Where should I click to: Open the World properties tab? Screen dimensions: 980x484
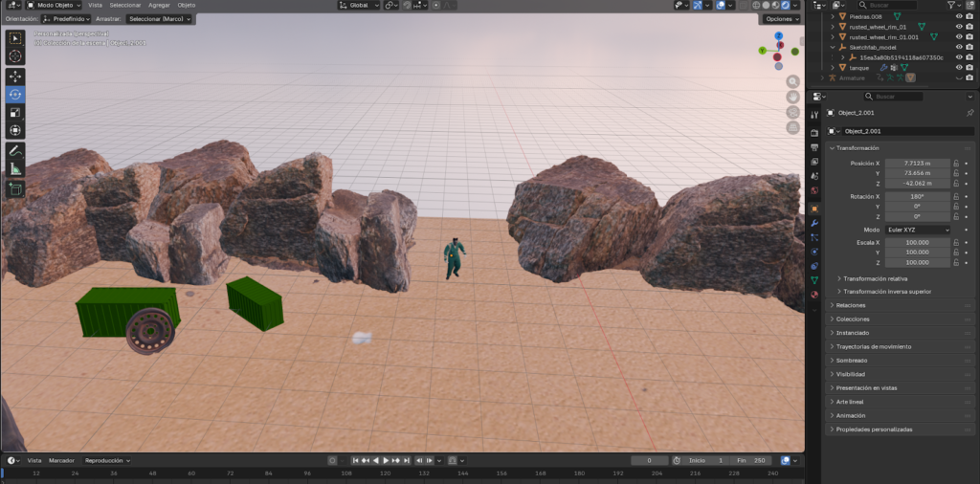point(814,190)
